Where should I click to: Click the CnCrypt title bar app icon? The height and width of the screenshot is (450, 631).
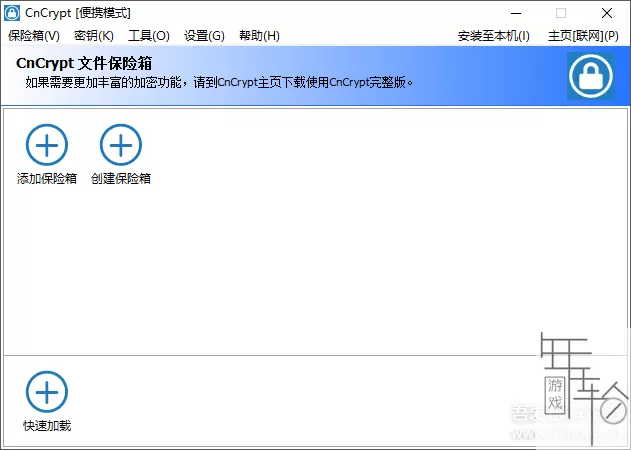pyautogui.click(x=12, y=13)
